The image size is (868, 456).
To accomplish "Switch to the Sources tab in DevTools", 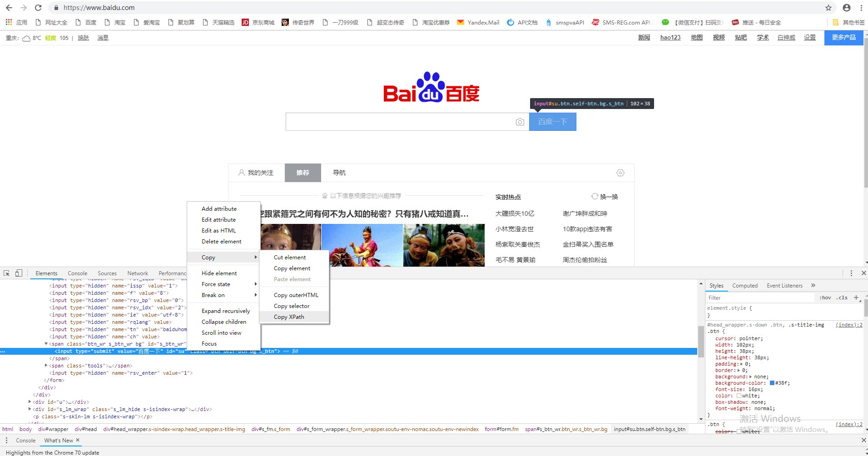I will pyautogui.click(x=107, y=273).
